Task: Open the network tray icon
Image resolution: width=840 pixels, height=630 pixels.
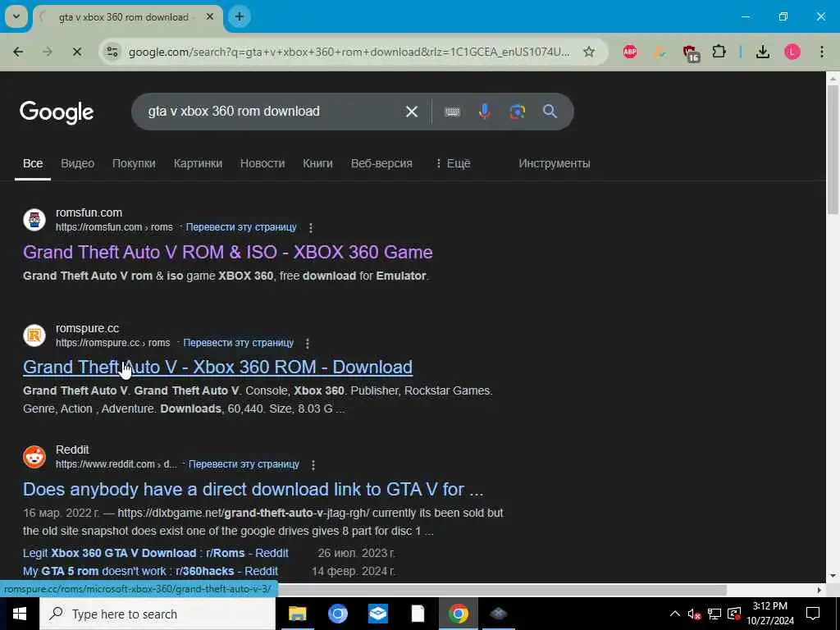Action: (x=714, y=614)
